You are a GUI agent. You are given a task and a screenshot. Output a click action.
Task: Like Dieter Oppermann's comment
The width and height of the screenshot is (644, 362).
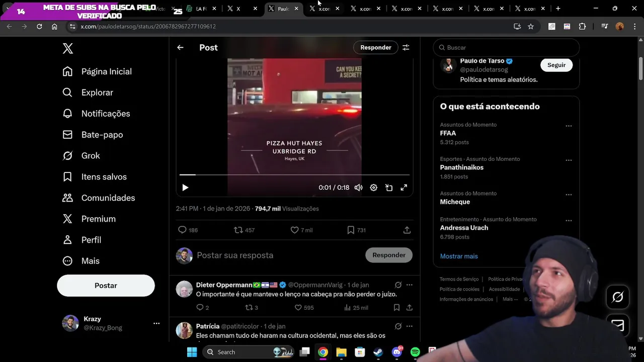[298, 307]
